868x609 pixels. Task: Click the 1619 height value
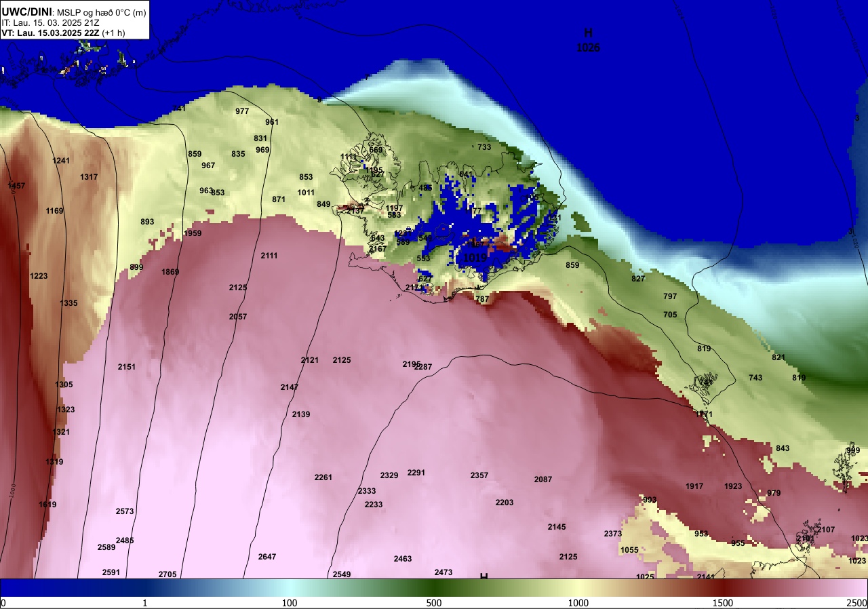[x=47, y=505]
